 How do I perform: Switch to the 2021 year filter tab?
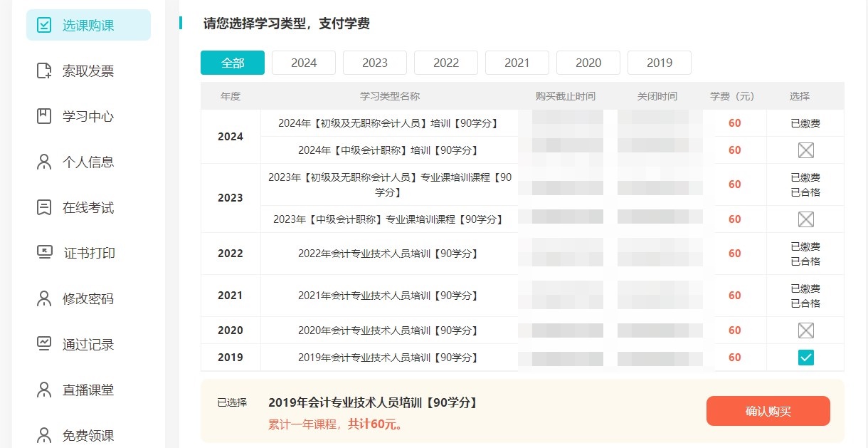[x=517, y=63]
